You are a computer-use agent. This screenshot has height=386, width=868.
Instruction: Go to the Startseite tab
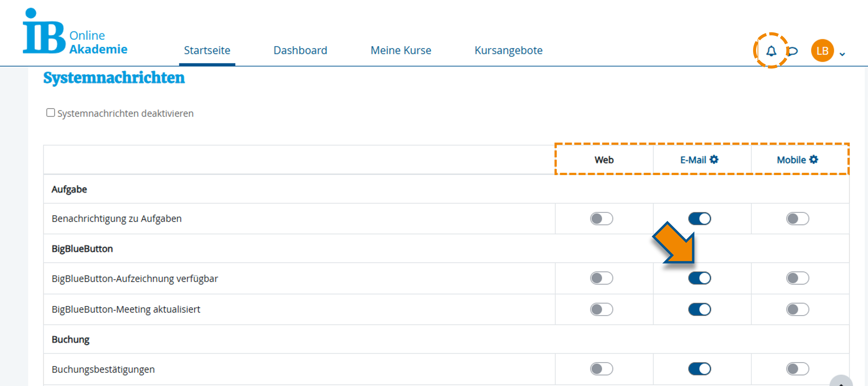pyautogui.click(x=207, y=51)
